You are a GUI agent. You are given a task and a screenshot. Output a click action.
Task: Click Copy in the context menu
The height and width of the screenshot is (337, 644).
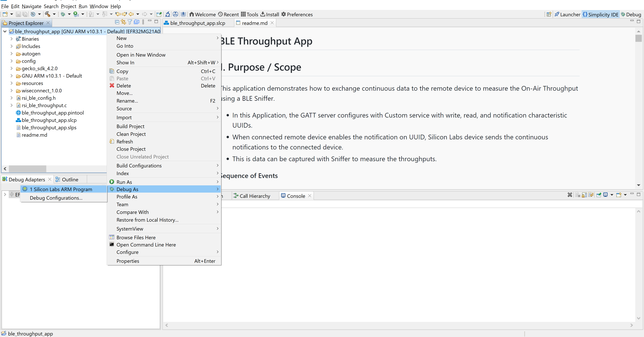pos(164,71)
